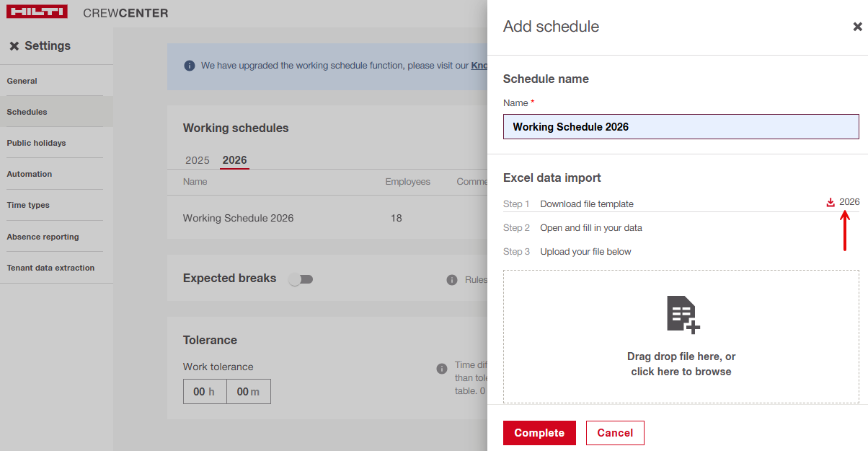Image resolution: width=868 pixels, height=451 pixels.
Task: Click the Work tolerance info icon
Action: [442, 369]
